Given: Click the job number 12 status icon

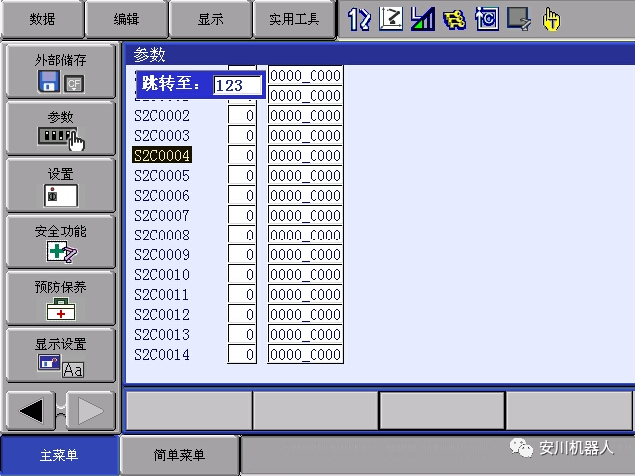Looking at the screenshot, I should point(359,19).
